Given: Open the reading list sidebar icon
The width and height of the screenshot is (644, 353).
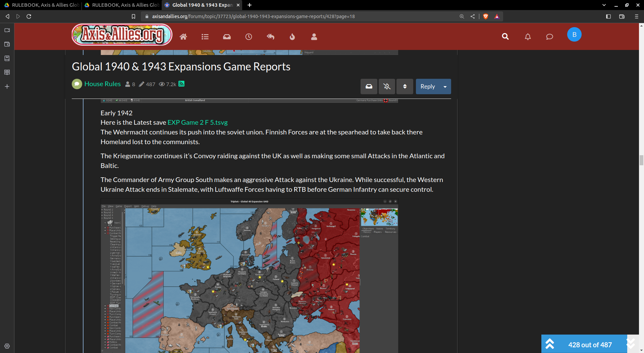Looking at the screenshot, I should tap(7, 72).
